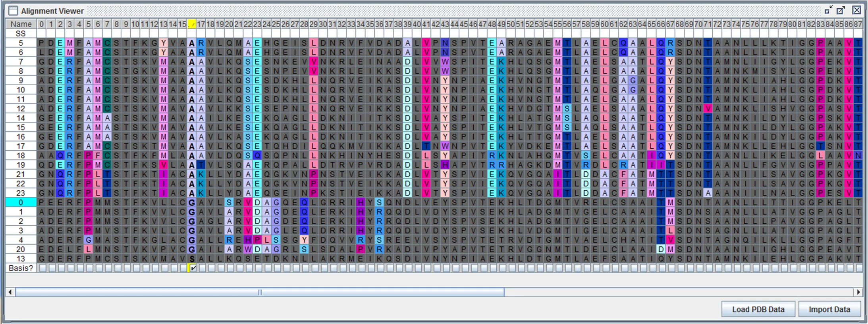868x324 pixels.
Task: Click the Import Data button
Action: tap(829, 309)
